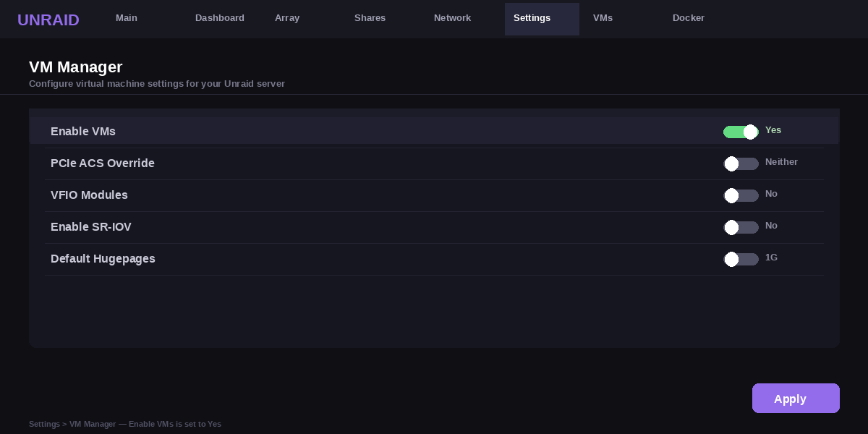The width and height of the screenshot is (868, 434).
Task: Click the Enable VMs row label
Action: (x=83, y=132)
